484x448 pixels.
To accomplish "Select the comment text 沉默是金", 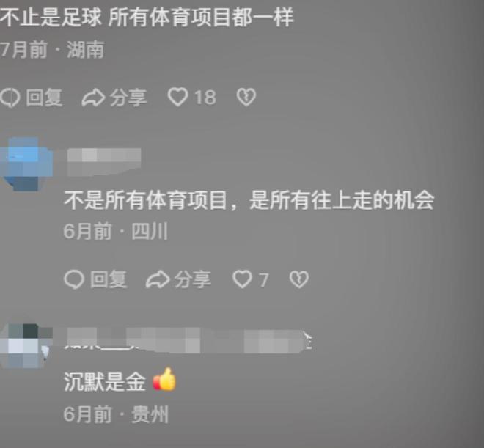I will pos(105,381).
